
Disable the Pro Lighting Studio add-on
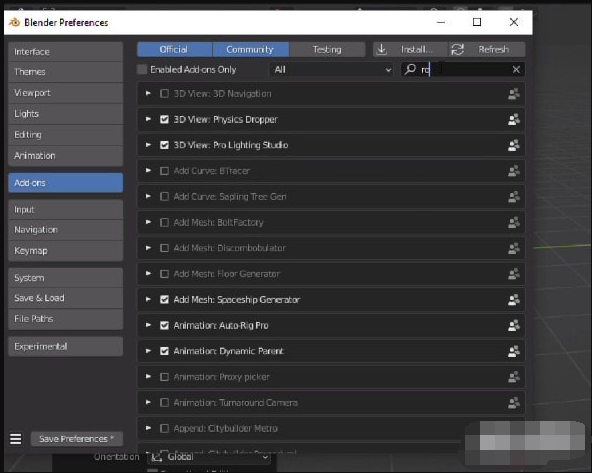click(164, 145)
